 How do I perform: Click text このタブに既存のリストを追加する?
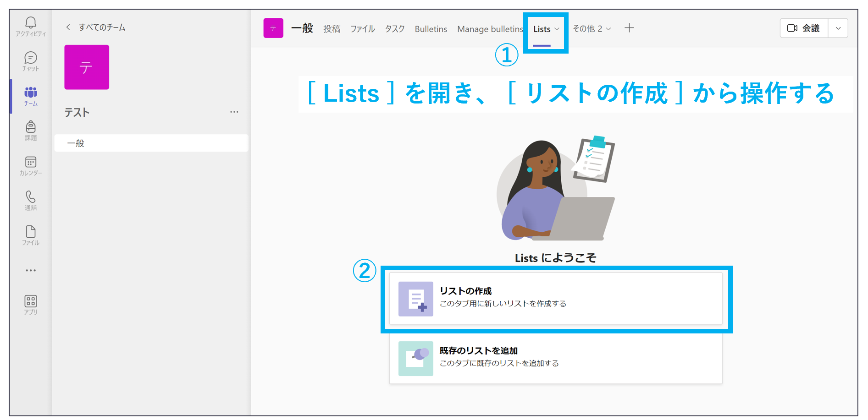click(499, 363)
